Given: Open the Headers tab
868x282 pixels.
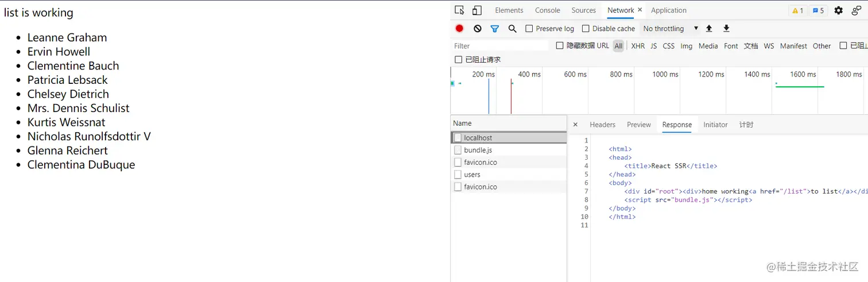Looking at the screenshot, I should 602,125.
